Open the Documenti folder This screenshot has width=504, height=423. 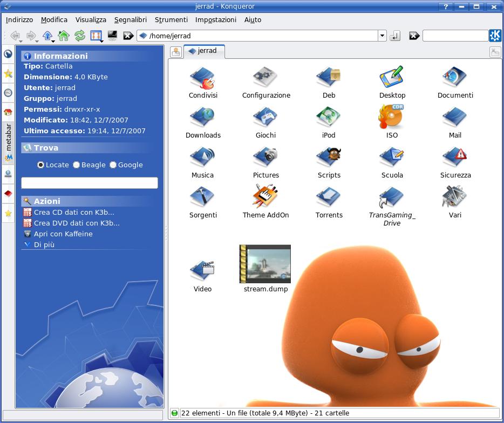click(x=455, y=83)
